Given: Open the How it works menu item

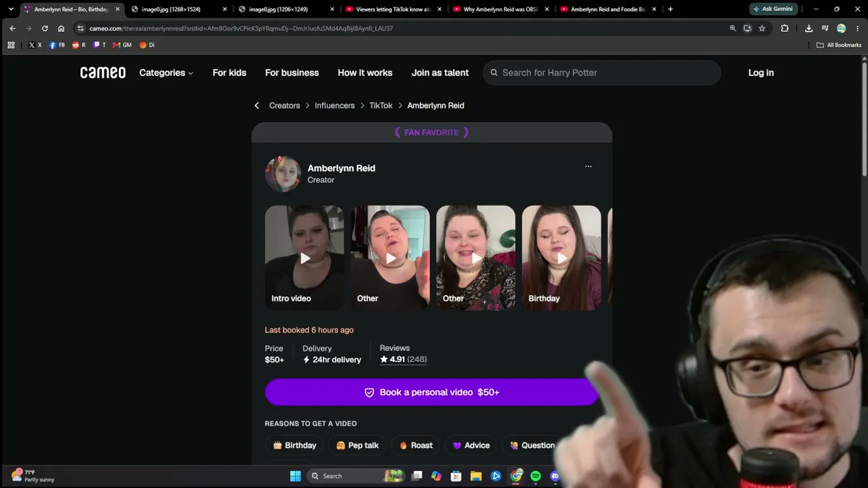Looking at the screenshot, I should pos(365,73).
